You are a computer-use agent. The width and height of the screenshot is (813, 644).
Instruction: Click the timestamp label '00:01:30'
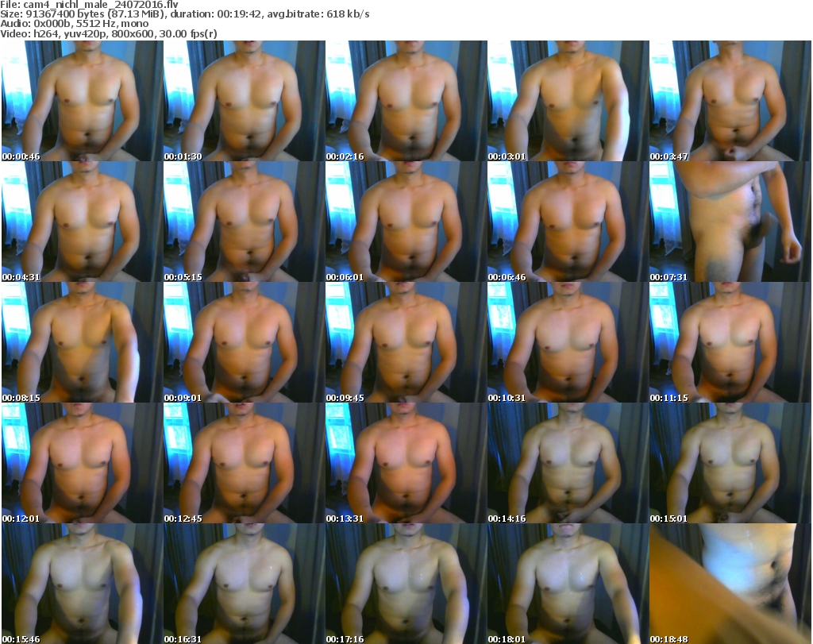tap(183, 156)
